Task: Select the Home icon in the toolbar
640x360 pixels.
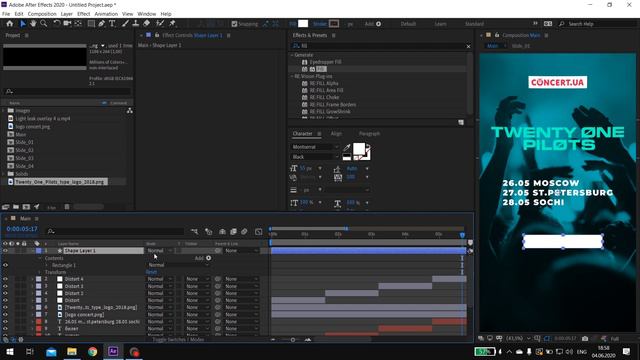Action: [x=9, y=24]
